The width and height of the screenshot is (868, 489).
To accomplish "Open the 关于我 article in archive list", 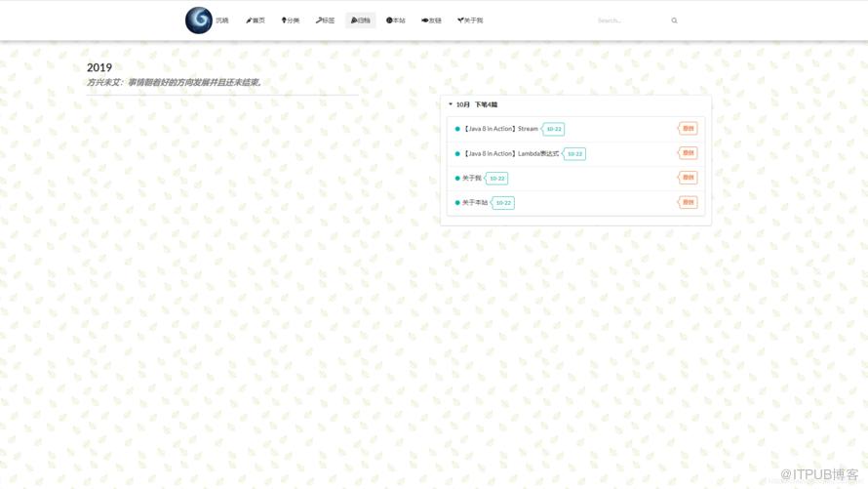I will tap(472, 179).
